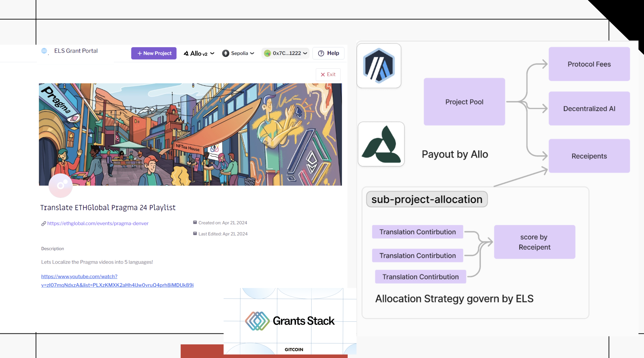Click the Allo v2 protocol icon

pyautogui.click(x=187, y=53)
